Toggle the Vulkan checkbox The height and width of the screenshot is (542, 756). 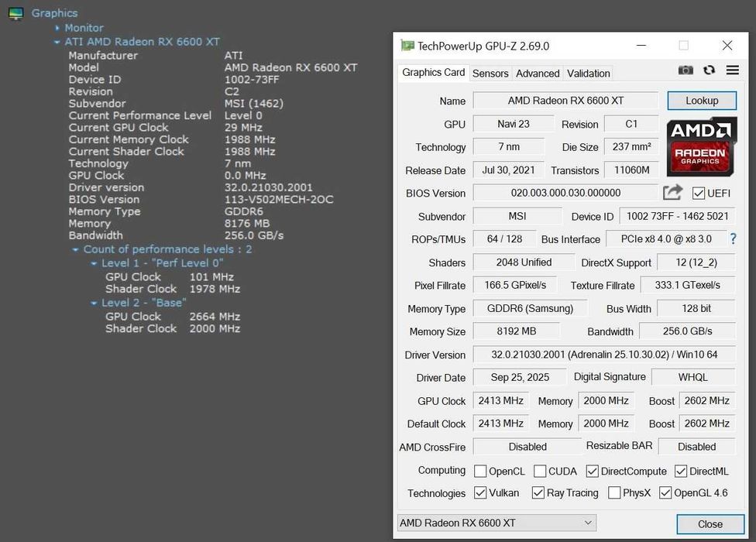pyautogui.click(x=480, y=492)
